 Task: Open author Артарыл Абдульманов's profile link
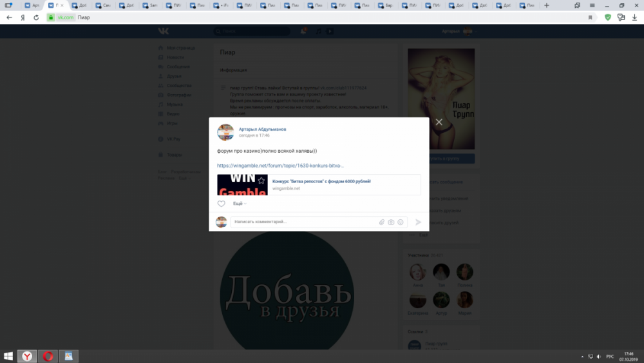point(263,129)
